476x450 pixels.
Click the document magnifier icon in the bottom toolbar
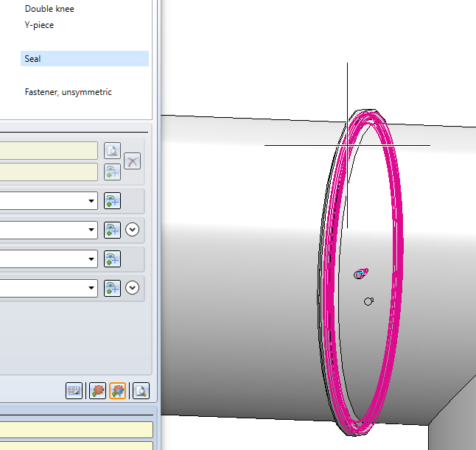pos(141,390)
